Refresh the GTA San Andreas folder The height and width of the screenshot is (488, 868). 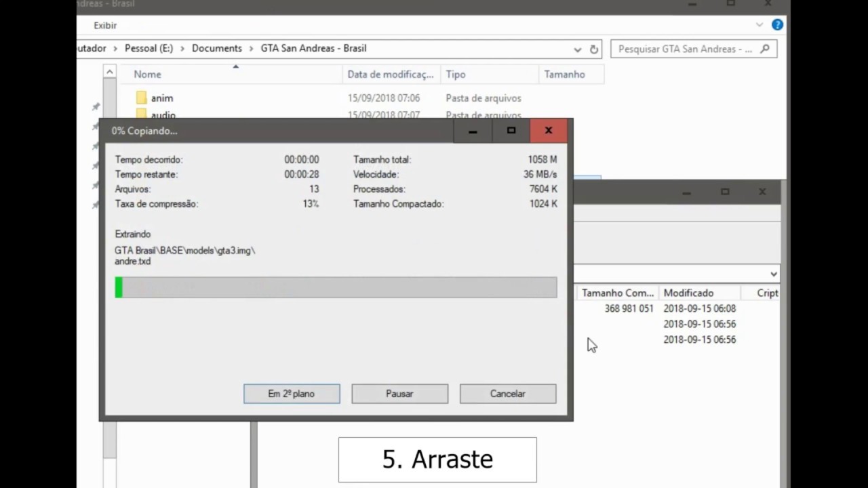click(594, 49)
